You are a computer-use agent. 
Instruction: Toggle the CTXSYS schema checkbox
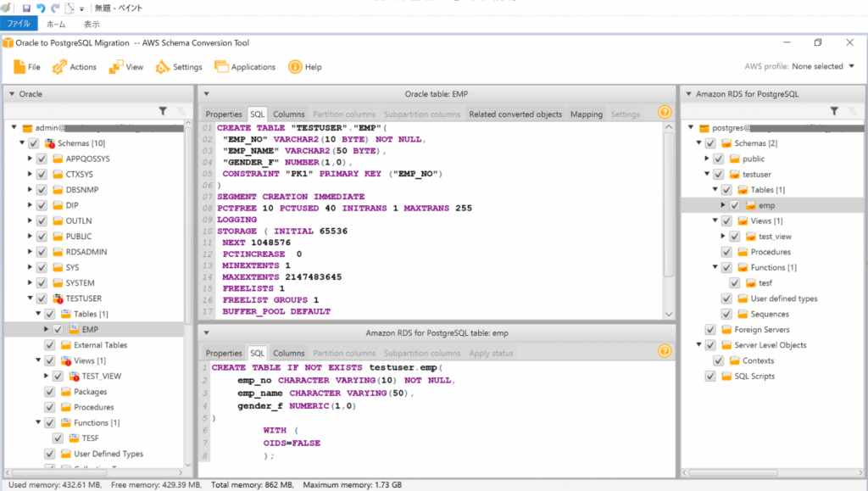point(42,175)
